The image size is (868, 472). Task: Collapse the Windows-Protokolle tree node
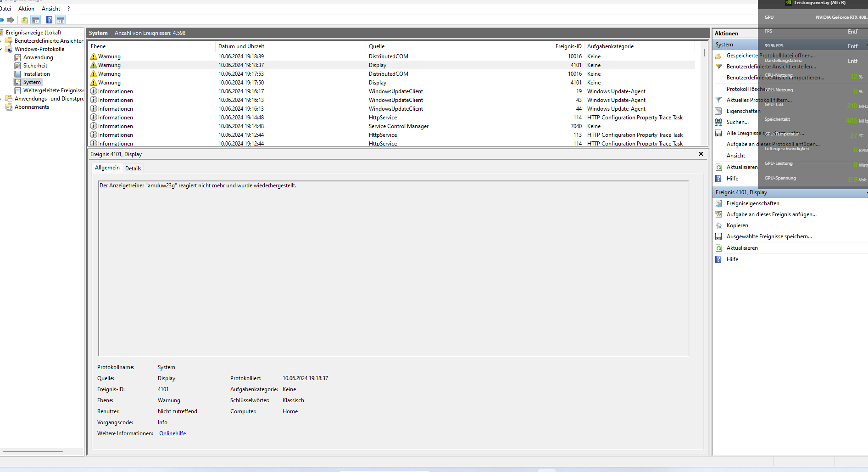click(2, 49)
